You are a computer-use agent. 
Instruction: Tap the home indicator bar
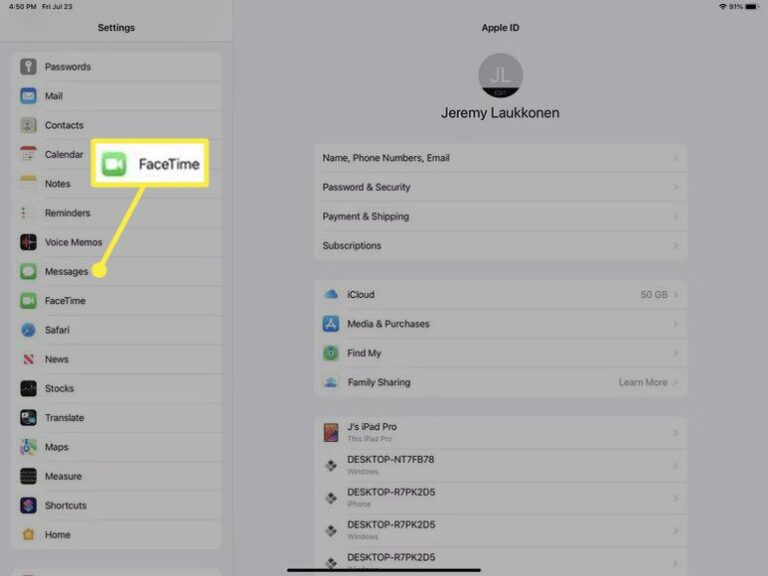coord(384,570)
